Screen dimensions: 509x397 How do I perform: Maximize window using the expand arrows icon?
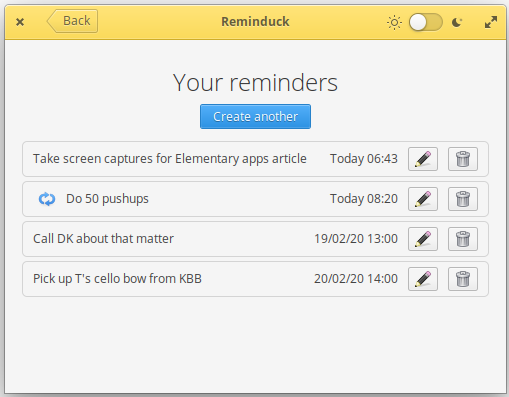tap(491, 22)
